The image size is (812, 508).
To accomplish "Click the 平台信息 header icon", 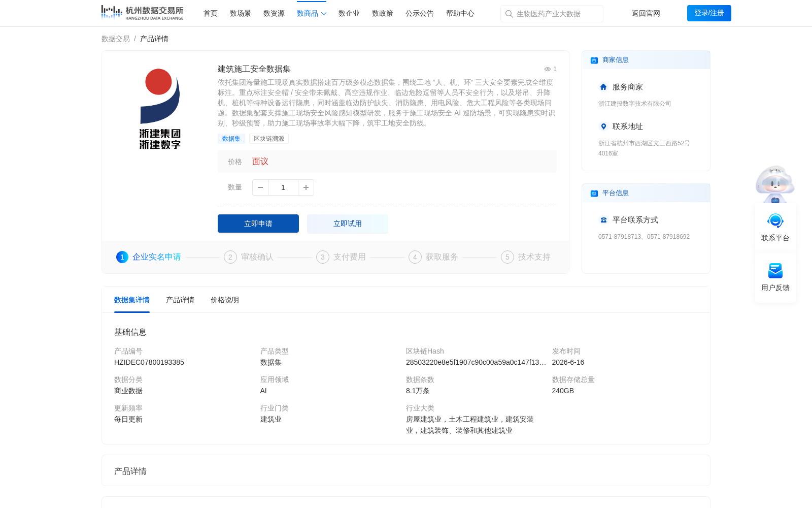I will pos(594,194).
